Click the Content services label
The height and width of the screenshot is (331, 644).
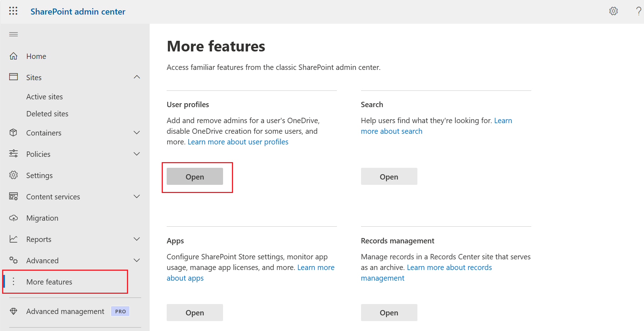tap(53, 197)
